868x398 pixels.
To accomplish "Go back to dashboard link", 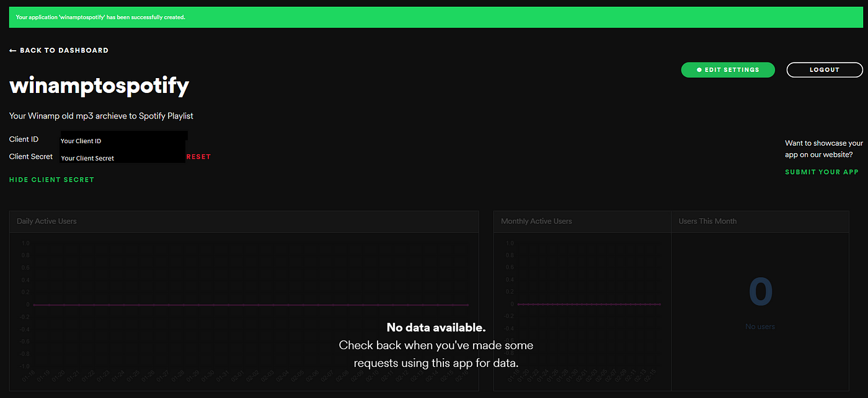I will pyautogui.click(x=59, y=50).
